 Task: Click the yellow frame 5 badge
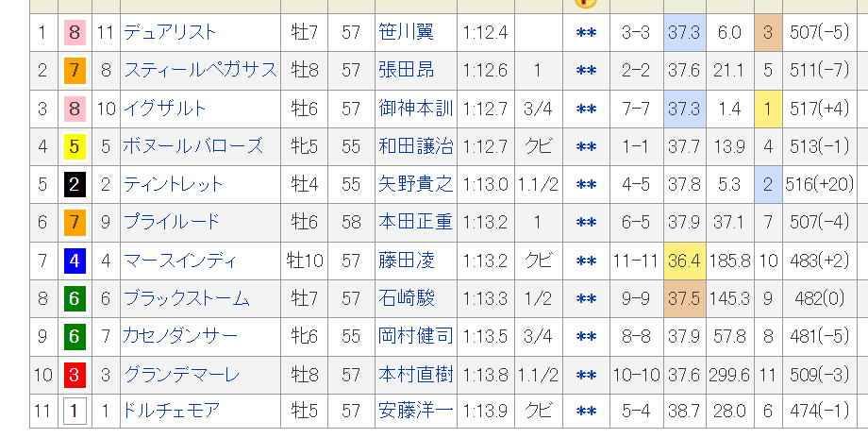[75, 146]
